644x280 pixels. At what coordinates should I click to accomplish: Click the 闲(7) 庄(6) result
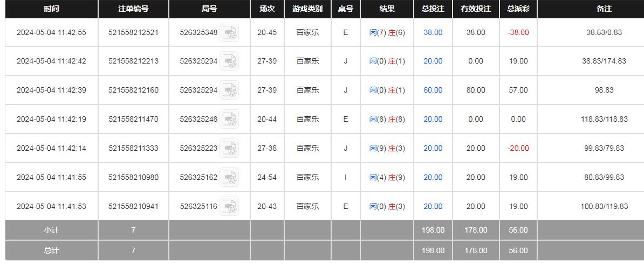(x=387, y=33)
